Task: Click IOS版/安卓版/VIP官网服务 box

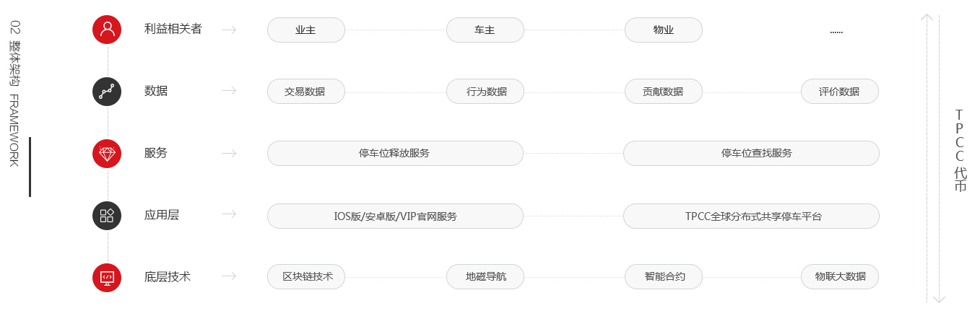Action: 395,216
